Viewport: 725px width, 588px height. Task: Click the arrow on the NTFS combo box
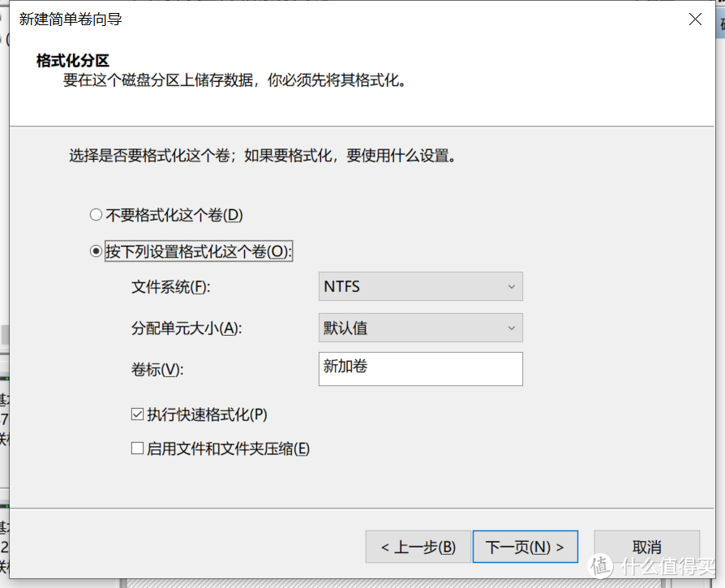pos(511,286)
